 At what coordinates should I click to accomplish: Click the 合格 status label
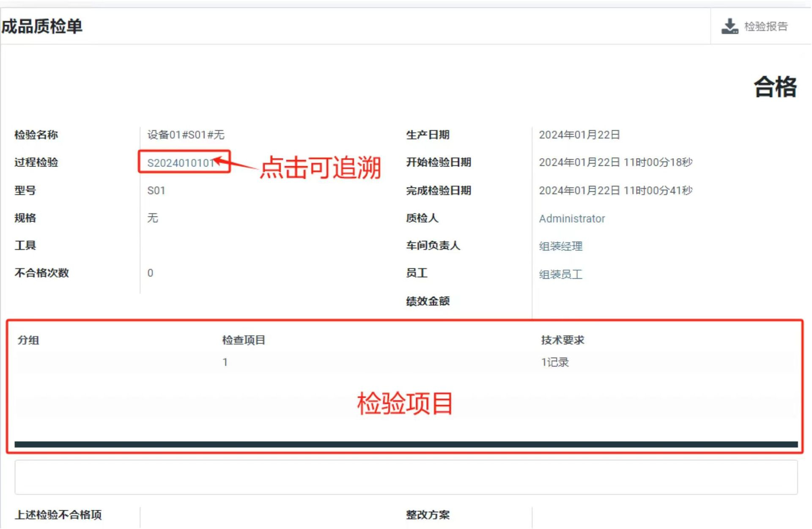[775, 87]
